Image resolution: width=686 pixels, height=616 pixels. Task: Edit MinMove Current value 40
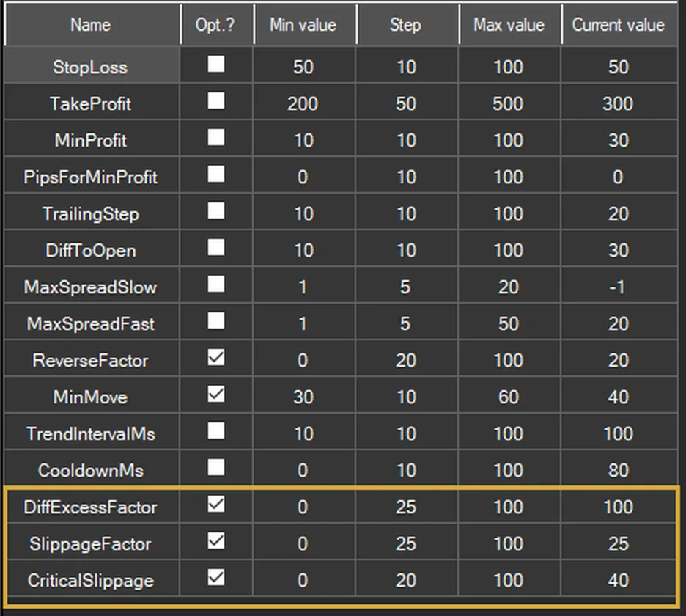coord(619,396)
